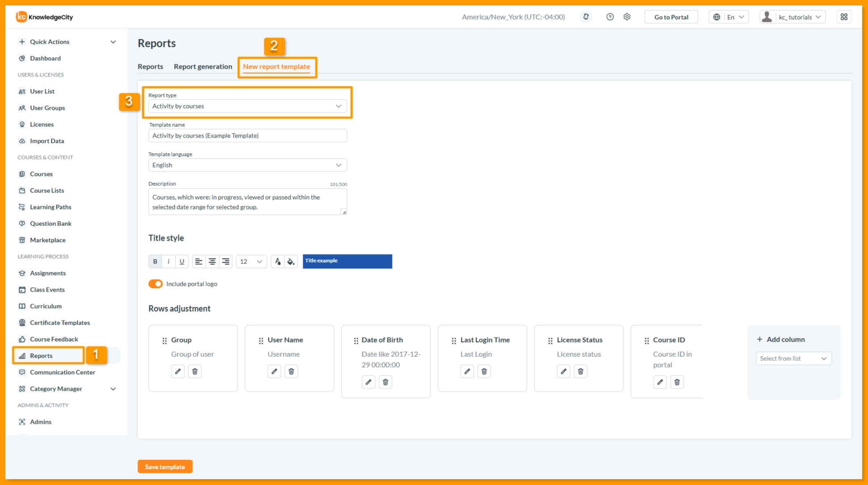This screenshot has height=485, width=868.
Task: Select the New report template tab
Action: pos(276,67)
